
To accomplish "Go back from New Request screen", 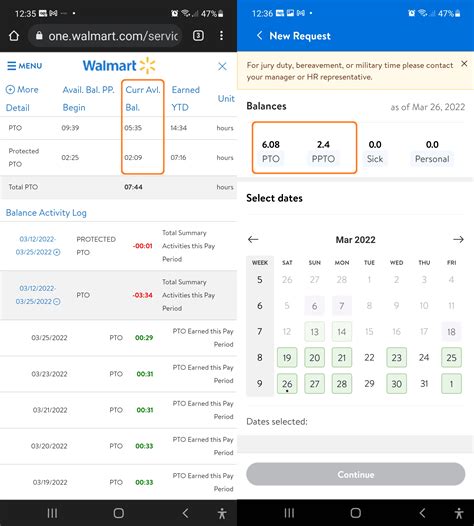I will point(259,36).
